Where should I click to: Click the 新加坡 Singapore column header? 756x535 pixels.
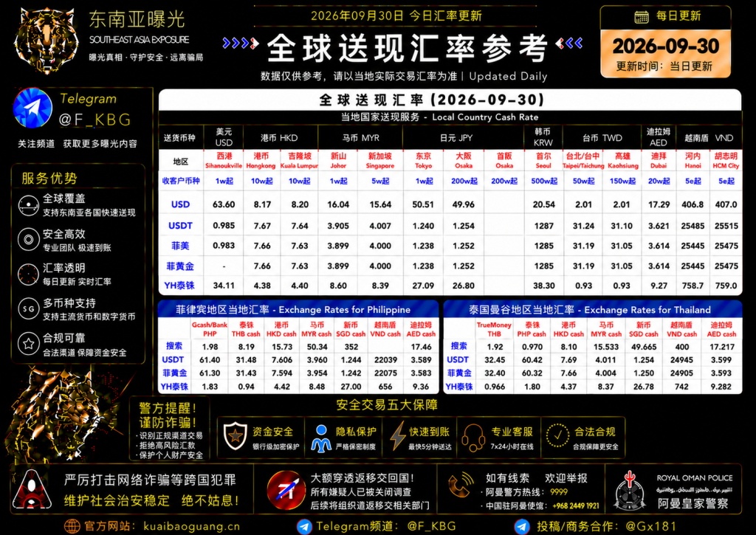pos(380,161)
